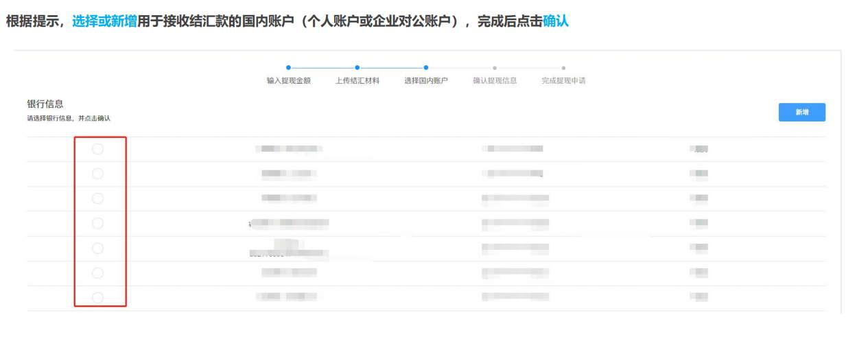Viewport: 868px width, 337px height.
Task: Choose the sixth bank account radio button
Action: [x=97, y=273]
